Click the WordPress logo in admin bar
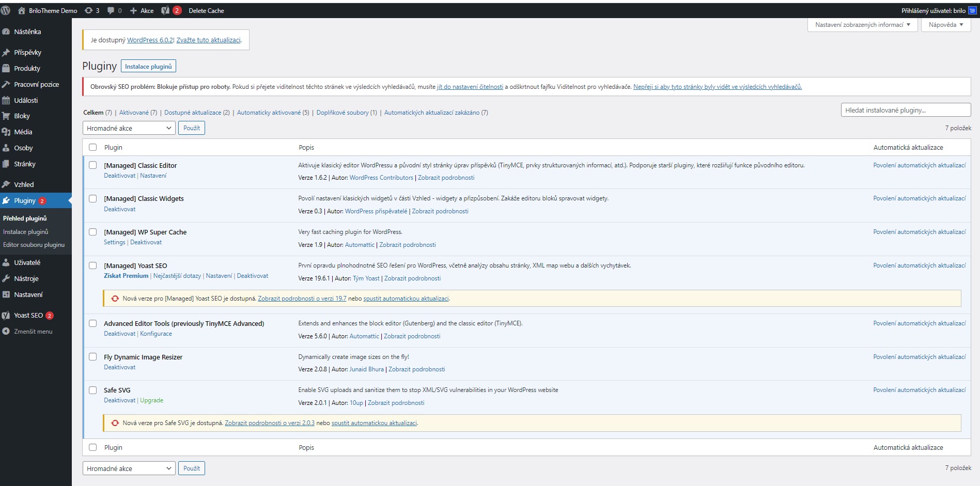 point(6,10)
